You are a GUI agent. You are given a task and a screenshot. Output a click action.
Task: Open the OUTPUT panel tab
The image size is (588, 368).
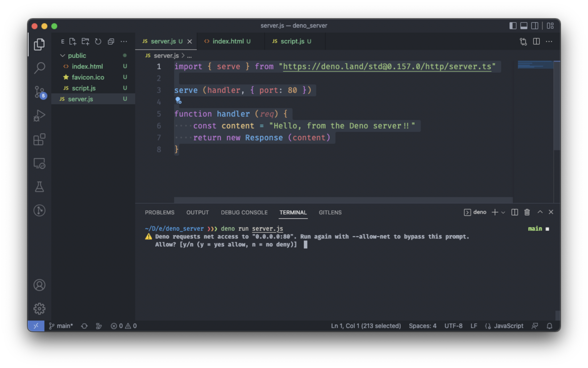pos(198,212)
